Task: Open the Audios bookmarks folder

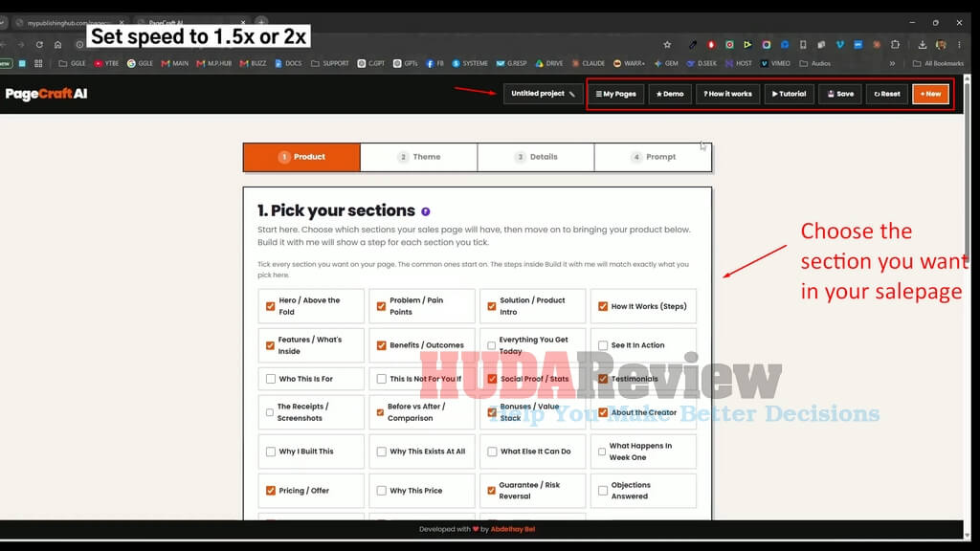Action: click(815, 64)
